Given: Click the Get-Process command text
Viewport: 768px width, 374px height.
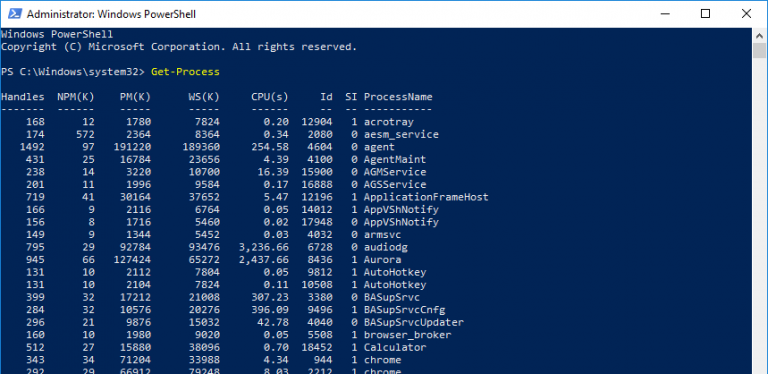Looking at the screenshot, I should [185, 72].
